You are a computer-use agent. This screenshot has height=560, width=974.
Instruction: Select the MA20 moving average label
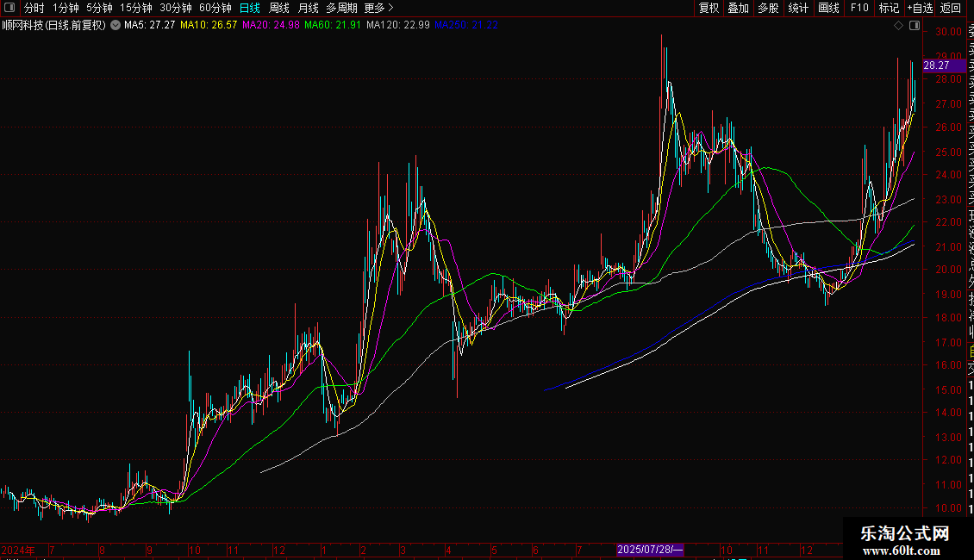tap(271, 26)
